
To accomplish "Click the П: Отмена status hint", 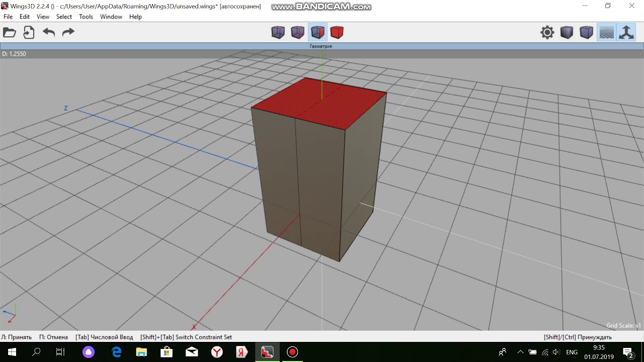I will (x=53, y=337).
